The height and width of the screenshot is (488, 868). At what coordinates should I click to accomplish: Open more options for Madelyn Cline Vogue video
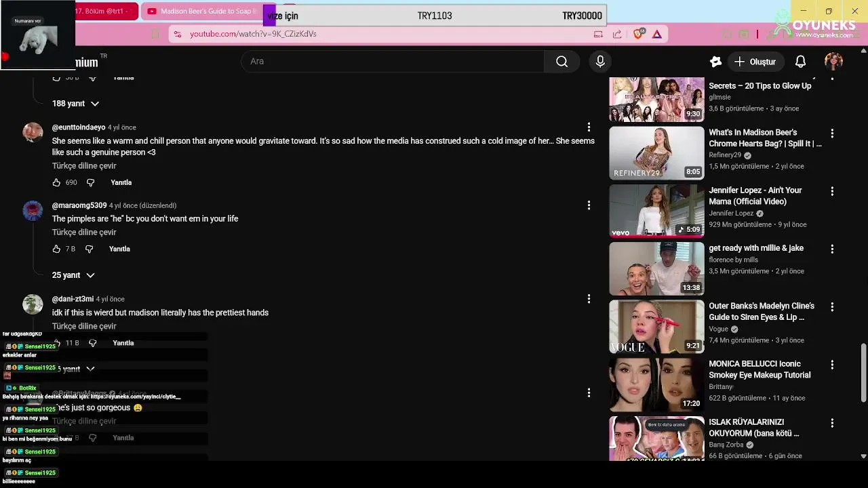832,307
